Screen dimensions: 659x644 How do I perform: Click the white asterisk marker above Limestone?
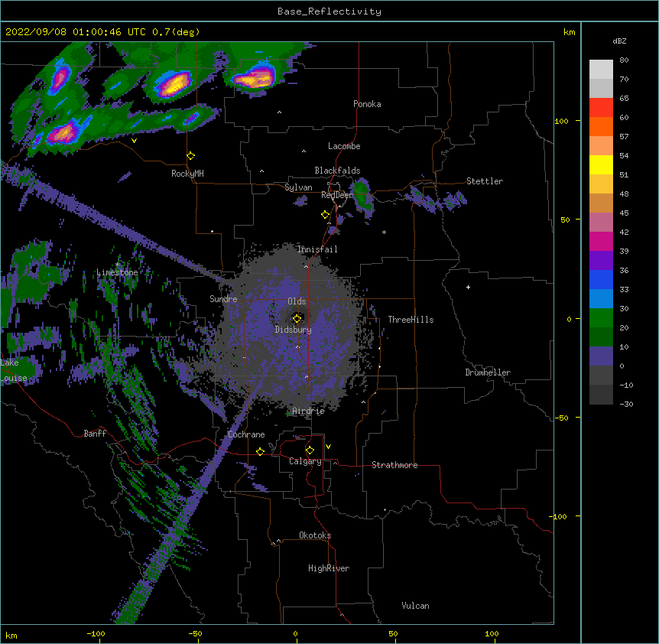pyautogui.click(x=118, y=265)
